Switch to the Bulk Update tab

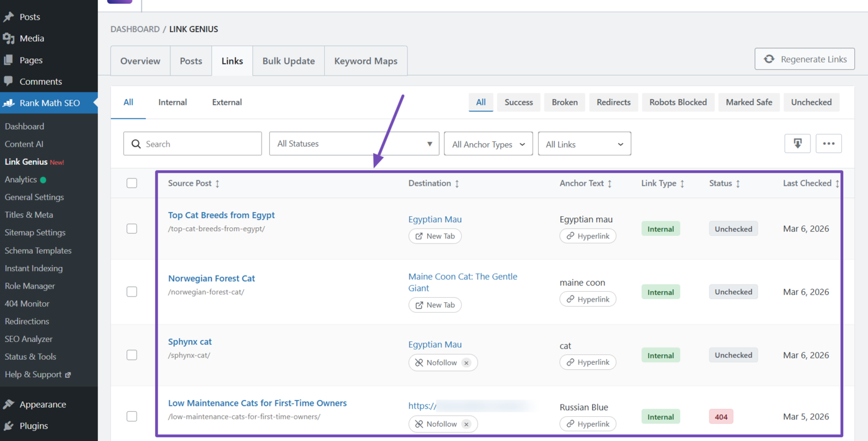[x=288, y=61]
